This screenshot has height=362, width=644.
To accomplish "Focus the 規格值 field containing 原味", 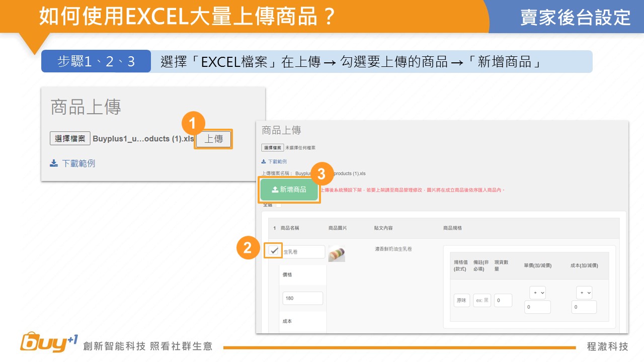I will point(461,300).
